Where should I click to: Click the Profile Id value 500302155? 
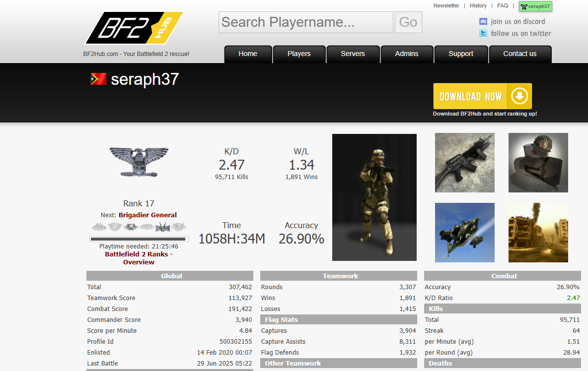[235, 341]
